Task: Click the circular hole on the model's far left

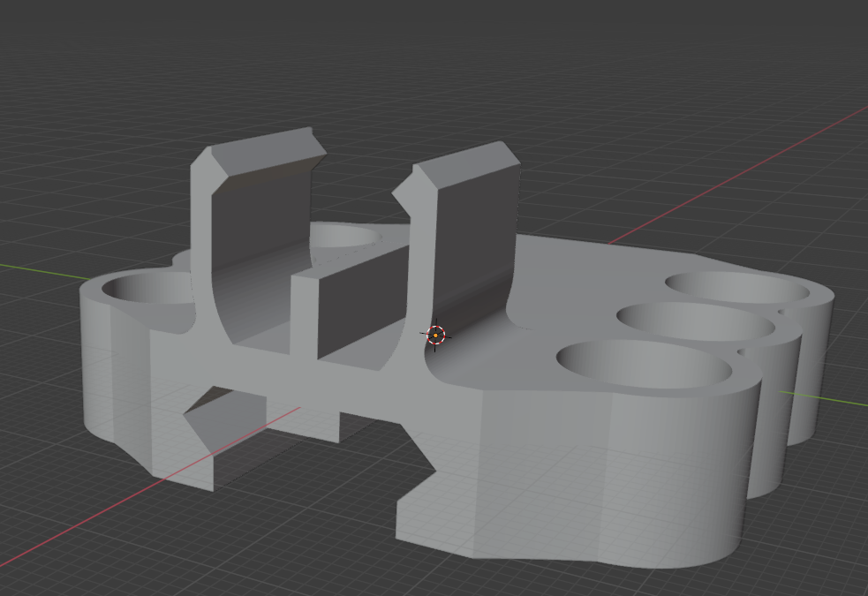Action: tap(148, 287)
